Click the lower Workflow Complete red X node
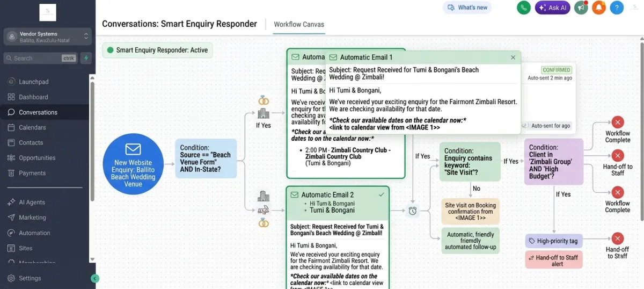Image resolution: width=644 pixels, height=289 pixels. point(618,192)
